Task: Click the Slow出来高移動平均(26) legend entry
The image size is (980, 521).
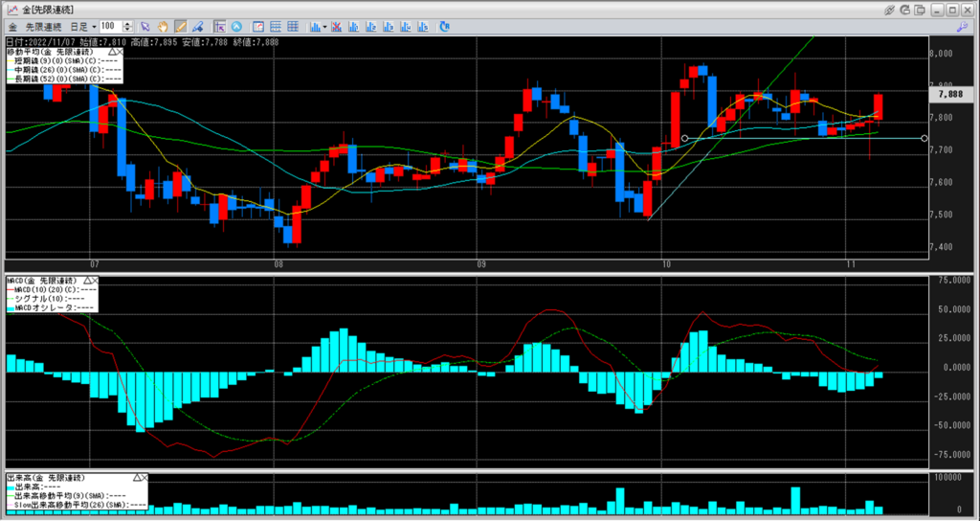Action: pos(77,504)
